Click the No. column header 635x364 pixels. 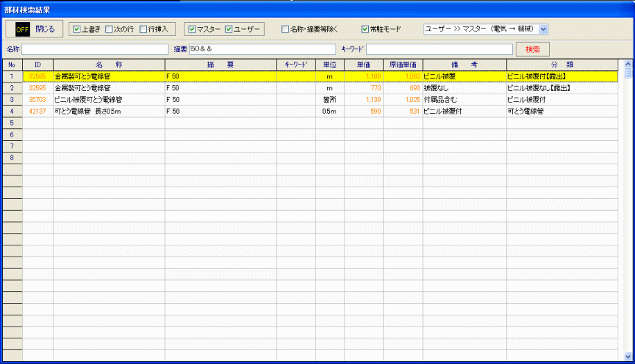click(12, 64)
